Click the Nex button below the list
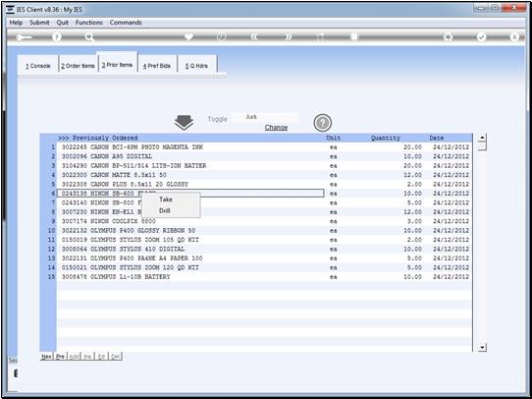This screenshot has height=399, width=532. (x=46, y=356)
